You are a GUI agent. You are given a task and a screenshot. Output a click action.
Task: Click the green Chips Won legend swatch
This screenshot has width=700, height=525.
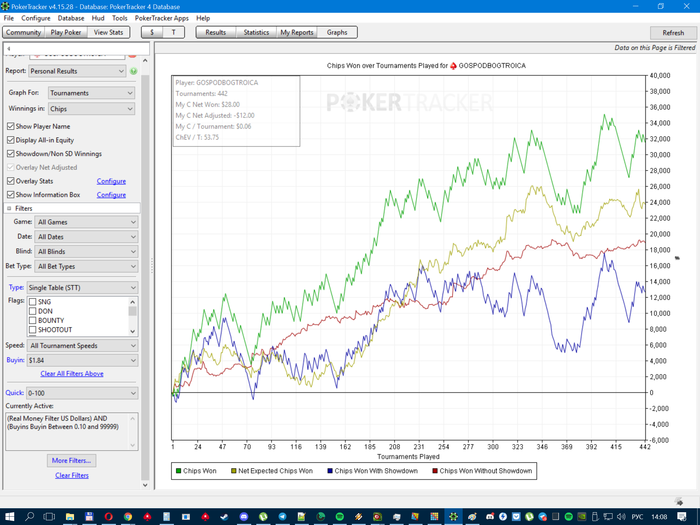click(179, 471)
